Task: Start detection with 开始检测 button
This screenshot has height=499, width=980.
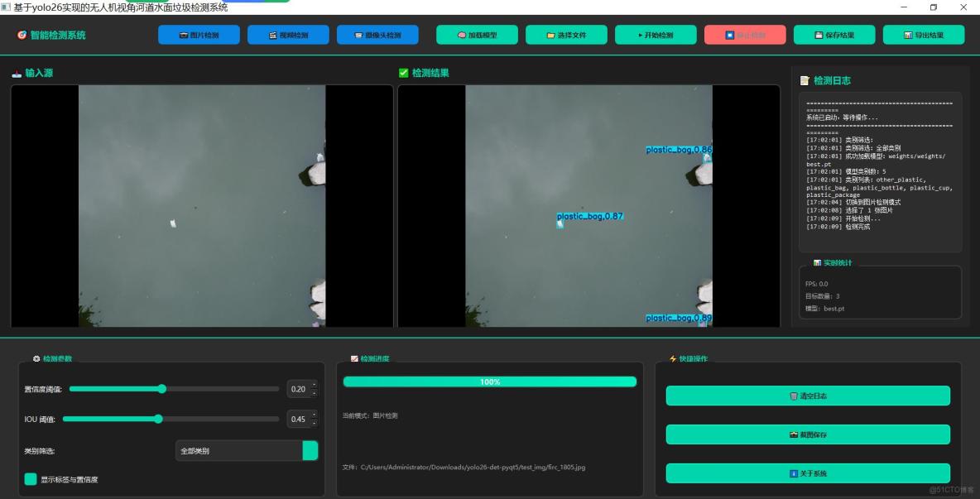Action: (656, 35)
